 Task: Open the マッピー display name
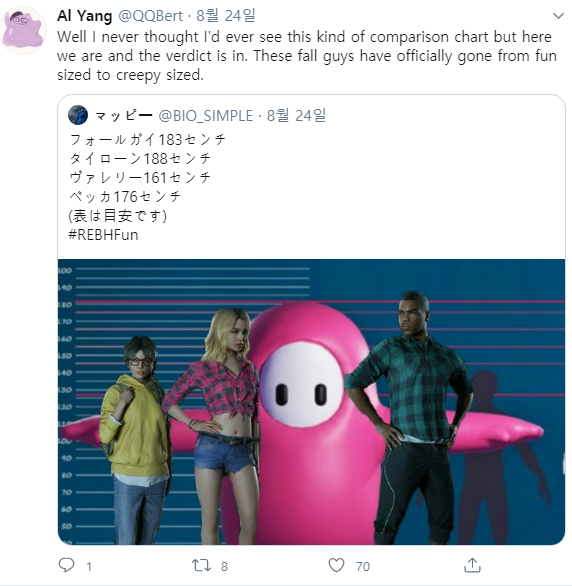(124, 115)
